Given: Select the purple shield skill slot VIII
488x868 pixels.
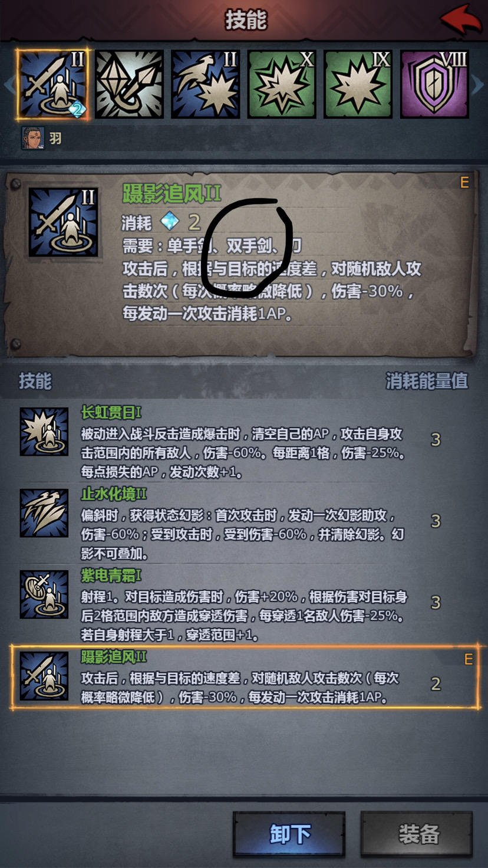Looking at the screenshot, I should pyautogui.click(x=434, y=84).
